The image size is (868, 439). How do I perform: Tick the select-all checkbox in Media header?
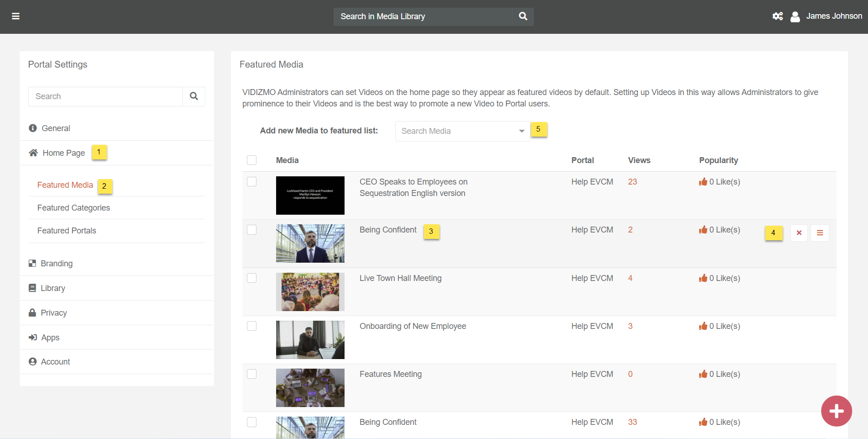[x=251, y=160]
